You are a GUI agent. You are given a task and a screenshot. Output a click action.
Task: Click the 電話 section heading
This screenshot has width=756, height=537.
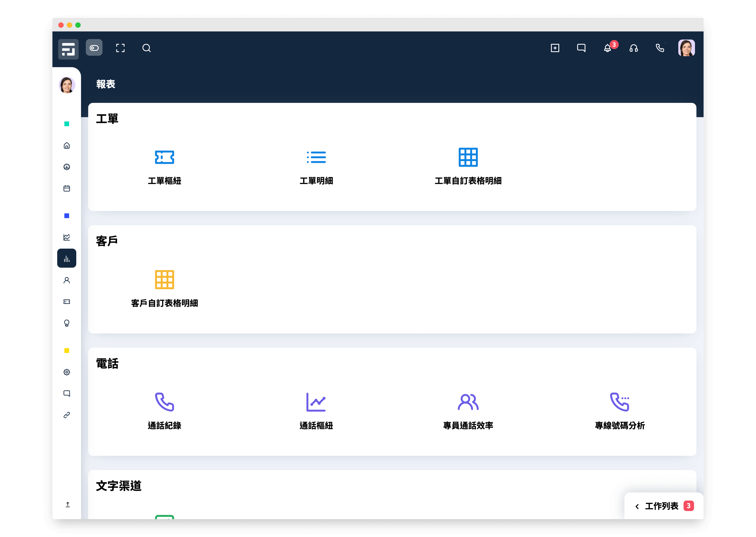pyautogui.click(x=107, y=364)
